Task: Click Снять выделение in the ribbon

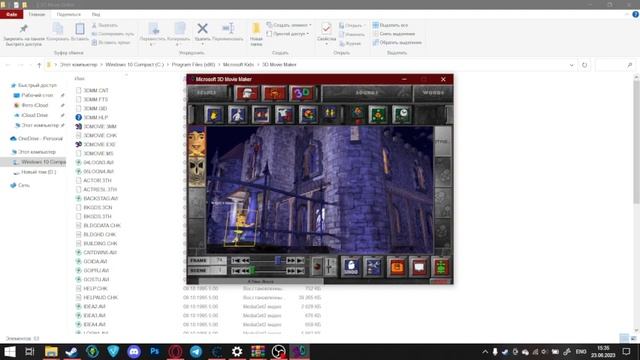Action: pos(393,34)
